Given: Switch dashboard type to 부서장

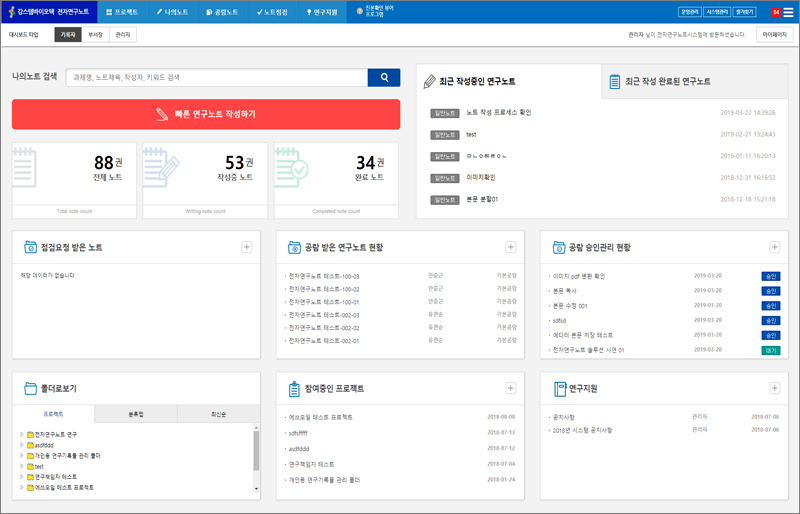Looking at the screenshot, I should 95,34.
